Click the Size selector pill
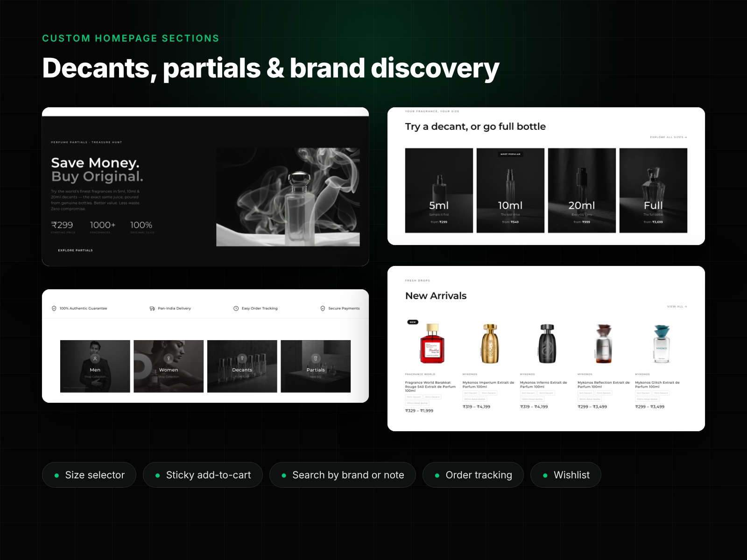The height and width of the screenshot is (560, 747). coord(89,475)
